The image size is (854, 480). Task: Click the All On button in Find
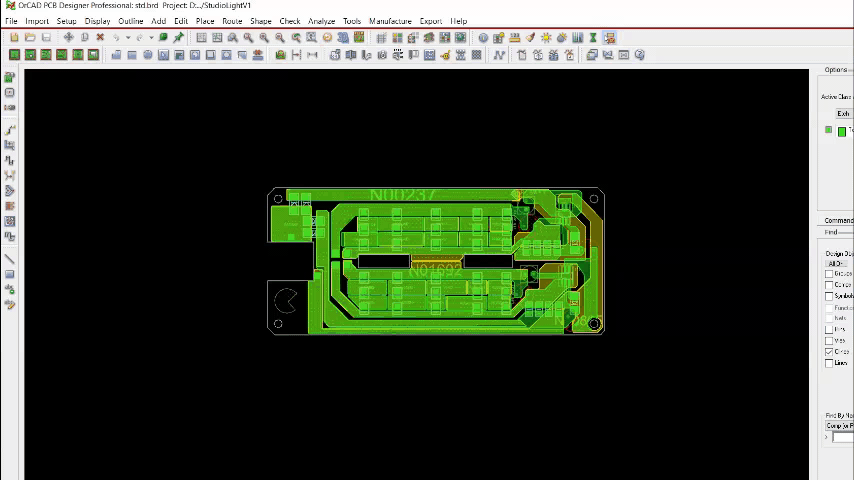click(x=836, y=264)
